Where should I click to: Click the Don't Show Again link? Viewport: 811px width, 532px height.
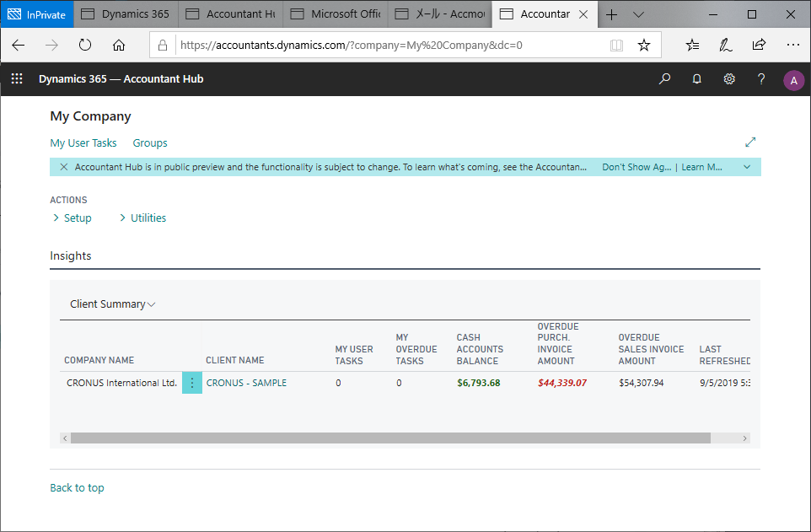tap(636, 167)
